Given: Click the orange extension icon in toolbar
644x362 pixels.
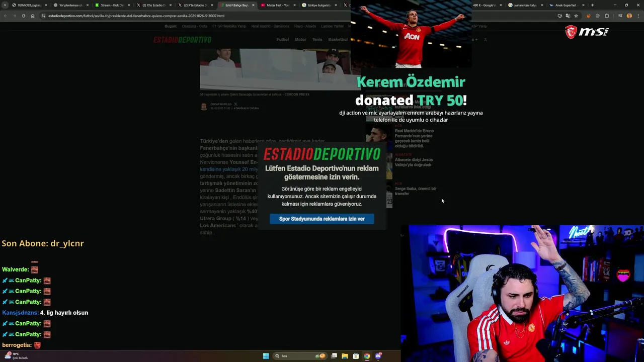Looking at the screenshot, I should pos(588,16).
